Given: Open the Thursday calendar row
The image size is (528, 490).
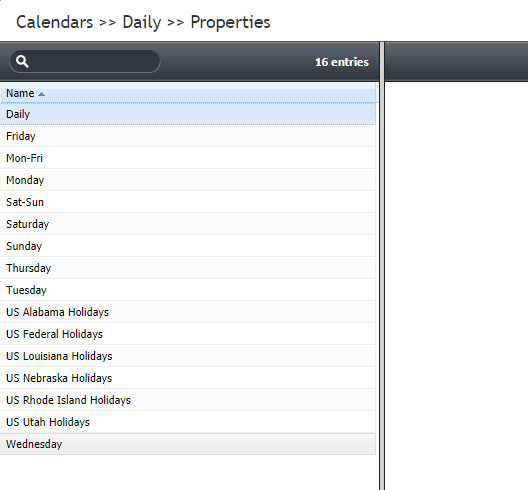Looking at the screenshot, I should [188, 268].
